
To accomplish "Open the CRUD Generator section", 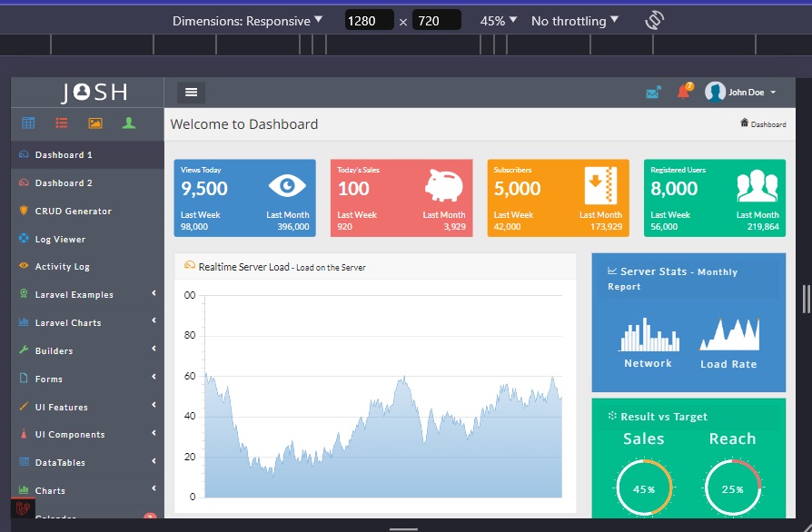I will click(71, 211).
